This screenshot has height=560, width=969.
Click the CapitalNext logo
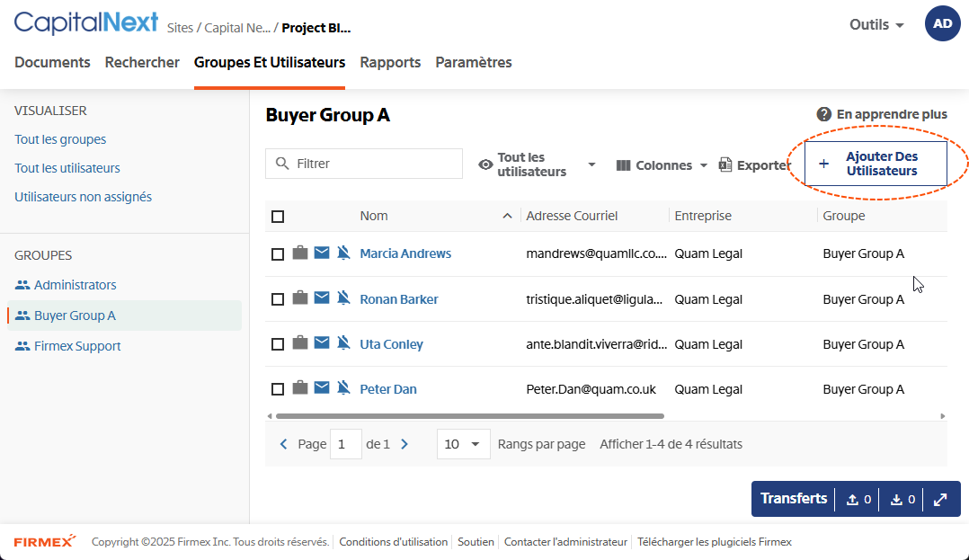pyautogui.click(x=86, y=22)
